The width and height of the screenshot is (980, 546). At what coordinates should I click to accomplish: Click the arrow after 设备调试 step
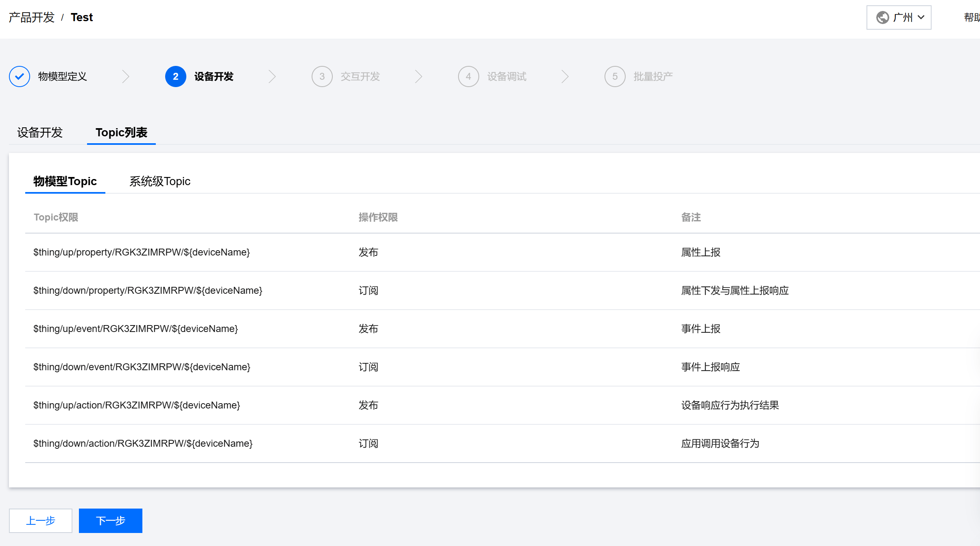tap(565, 76)
